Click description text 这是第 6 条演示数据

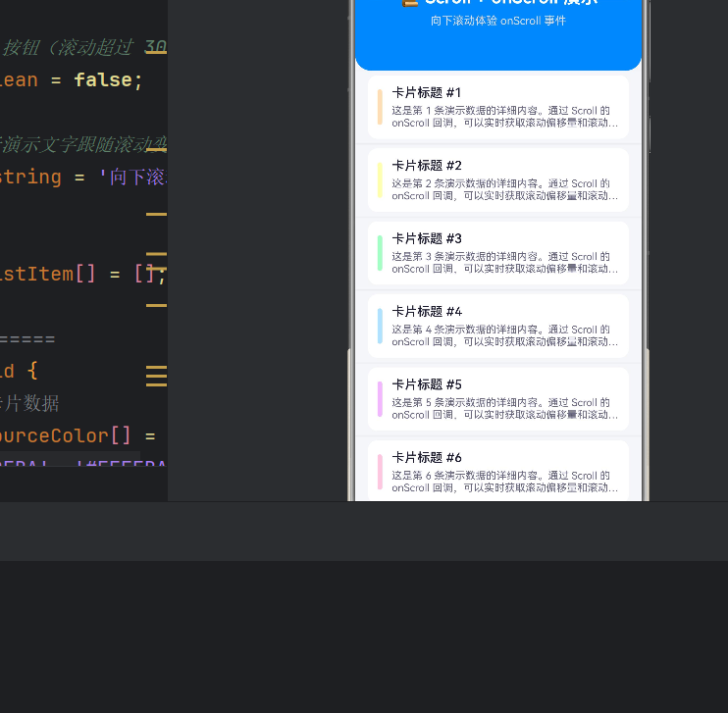coord(439,475)
